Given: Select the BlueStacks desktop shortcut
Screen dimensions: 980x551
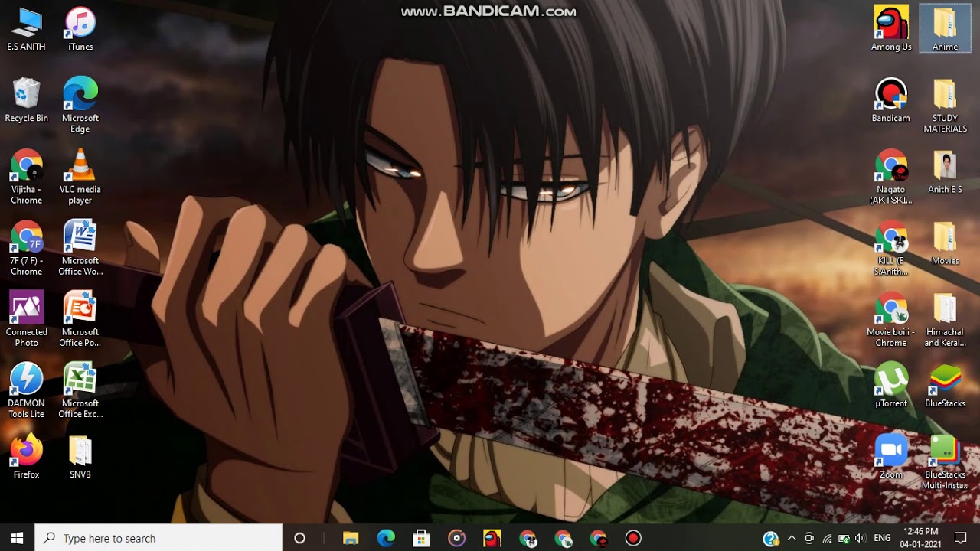Looking at the screenshot, I should [945, 386].
